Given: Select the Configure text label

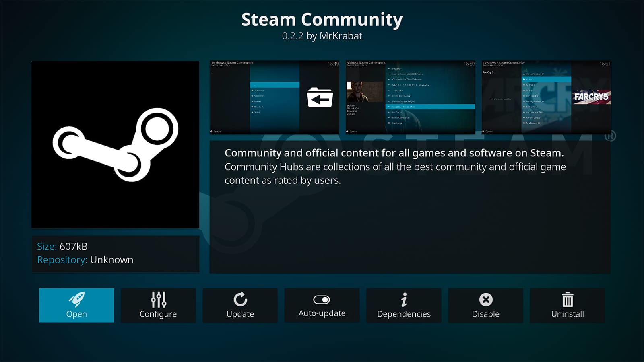Looking at the screenshot, I should pyautogui.click(x=158, y=314).
